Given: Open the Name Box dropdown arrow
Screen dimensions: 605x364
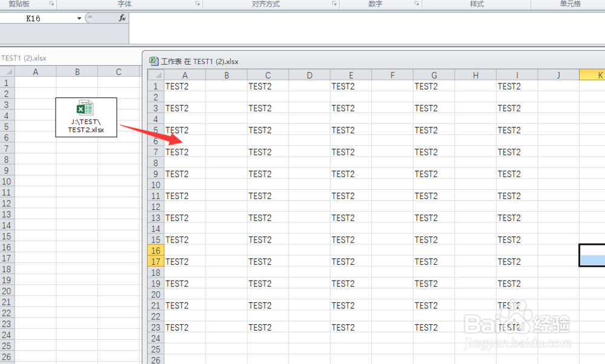Looking at the screenshot, I should (79, 19).
